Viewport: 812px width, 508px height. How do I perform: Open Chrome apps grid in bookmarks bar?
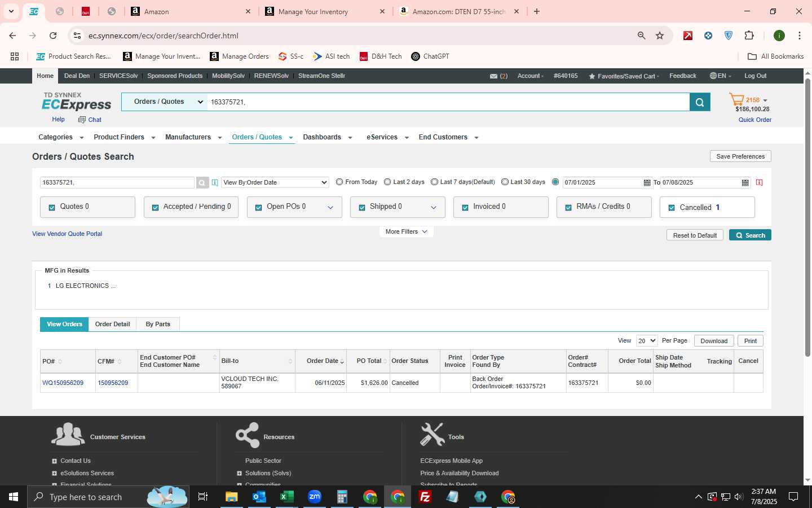[15, 56]
